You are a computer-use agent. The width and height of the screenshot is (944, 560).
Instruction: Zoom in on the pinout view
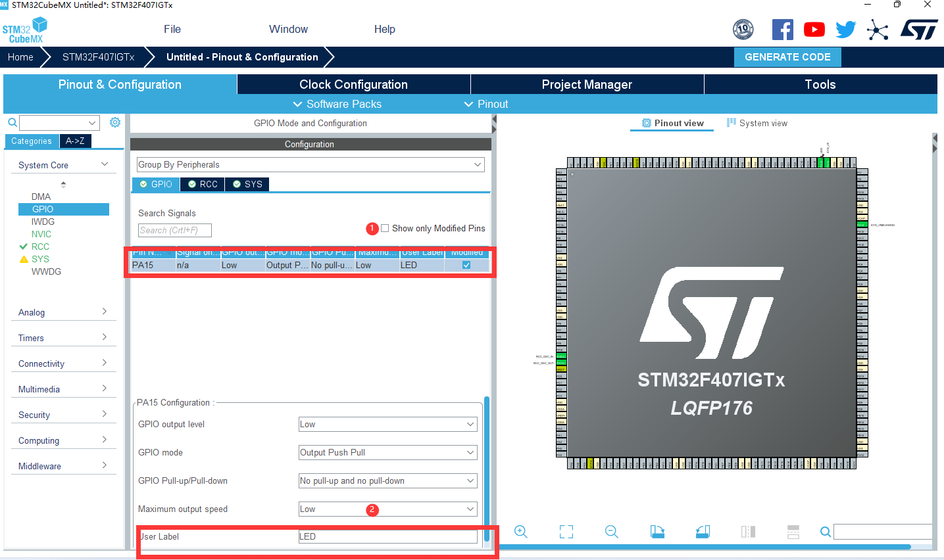[520, 532]
